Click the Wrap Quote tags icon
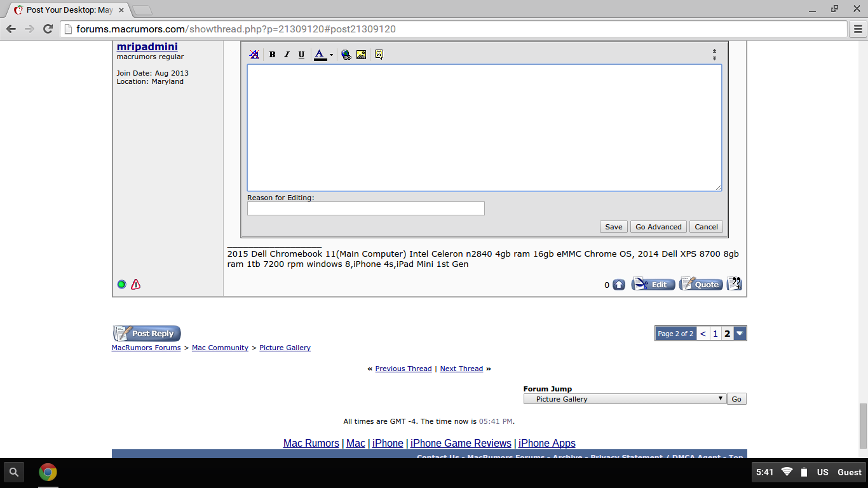Viewport: 868px width, 488px height. tap(379, 55)
